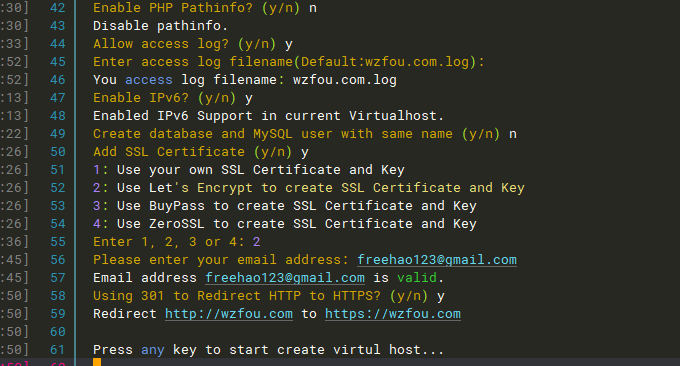680x366 pixels.
Task: Click line number 45
Action: point(58,62)
